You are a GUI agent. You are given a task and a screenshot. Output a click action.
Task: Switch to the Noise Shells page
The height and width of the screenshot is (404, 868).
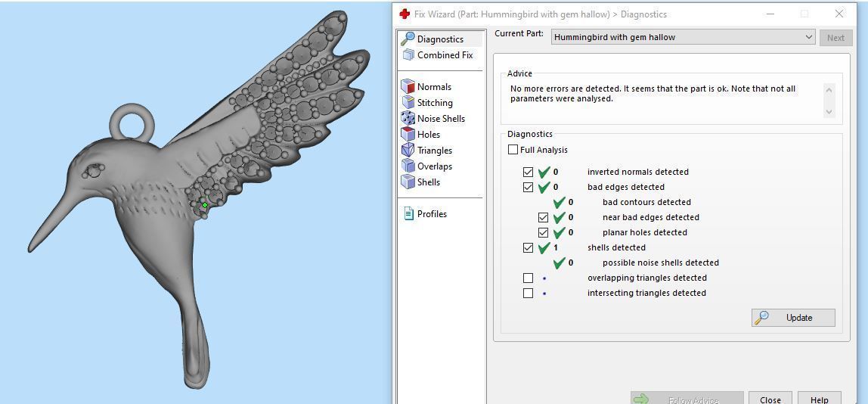441,119
